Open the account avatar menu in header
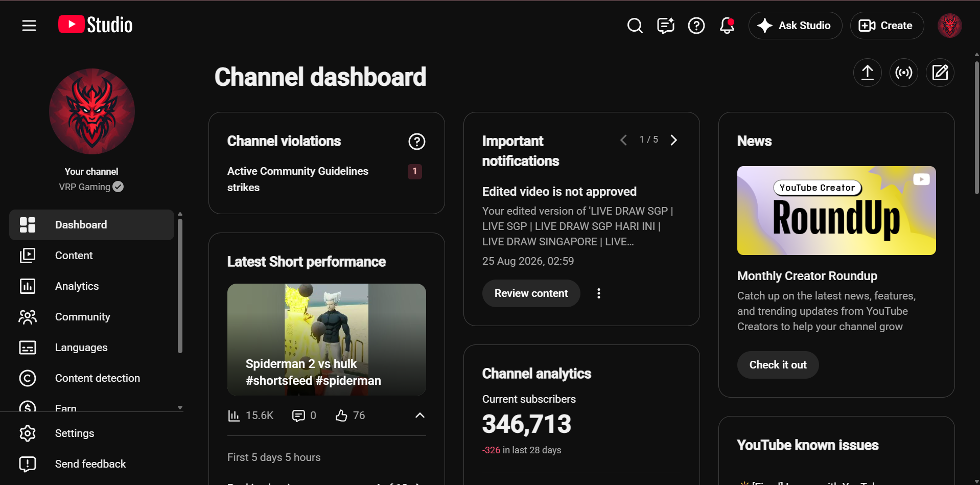Screen dimensions: 980x485 click(x=950, y=26)
